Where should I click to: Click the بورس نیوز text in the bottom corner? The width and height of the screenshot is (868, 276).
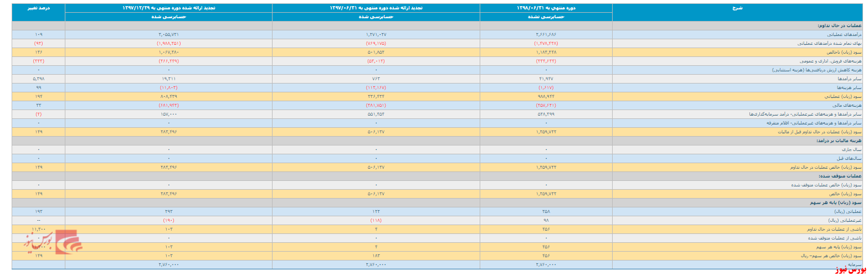point(849,270)
